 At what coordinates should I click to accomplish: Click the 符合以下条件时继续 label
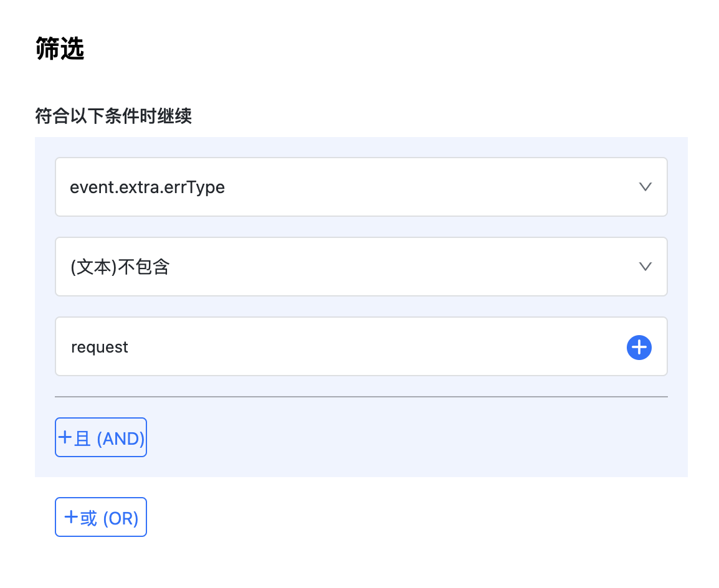coord(113,116)
